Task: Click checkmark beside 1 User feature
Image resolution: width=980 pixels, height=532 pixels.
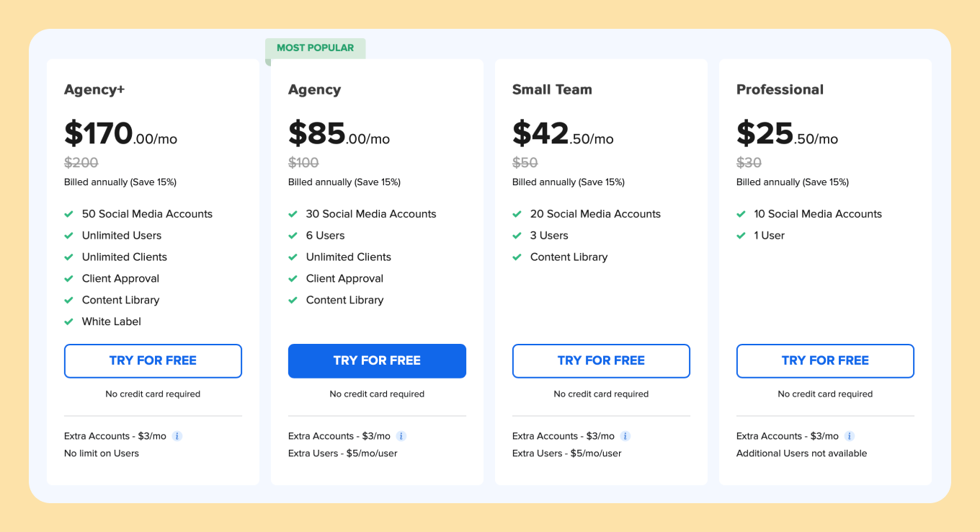Action: (x=741, y=236)
